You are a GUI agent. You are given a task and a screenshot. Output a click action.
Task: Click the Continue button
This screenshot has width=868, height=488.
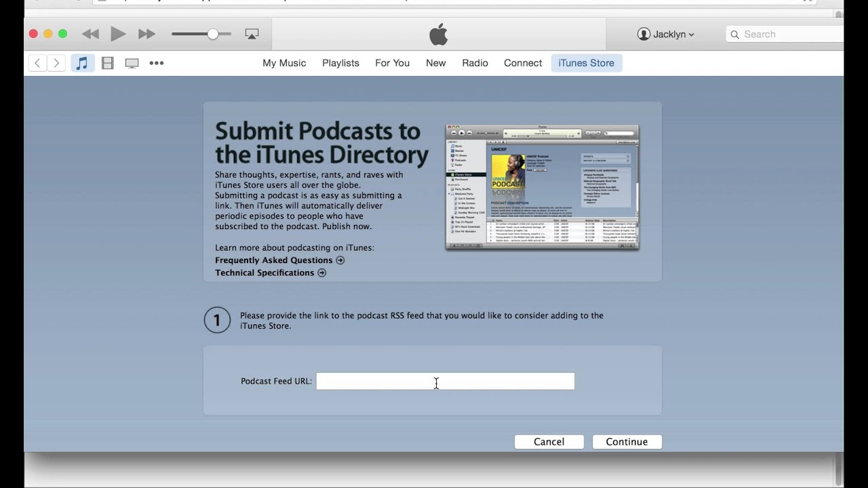point(627,442)
